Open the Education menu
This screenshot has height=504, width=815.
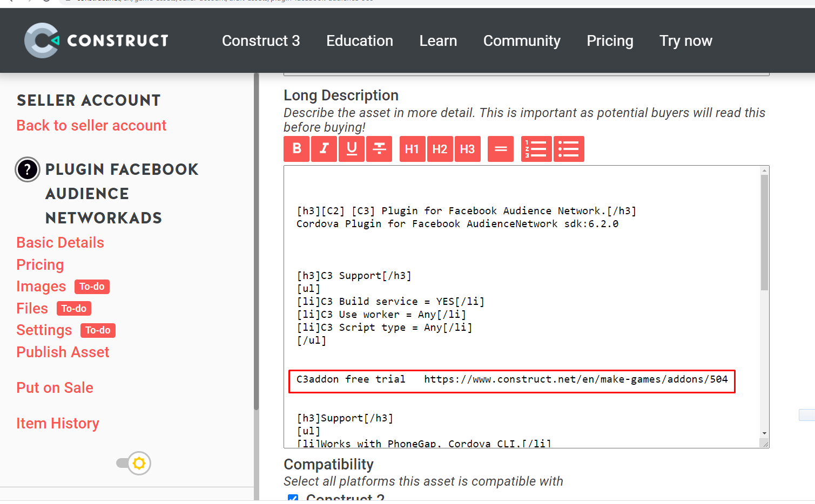(360, 41)
